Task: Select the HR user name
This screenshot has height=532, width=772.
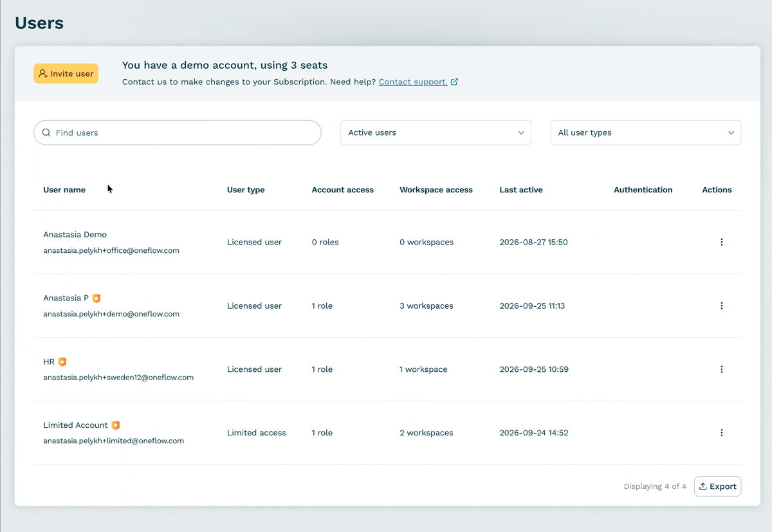Action: (49, 362)
